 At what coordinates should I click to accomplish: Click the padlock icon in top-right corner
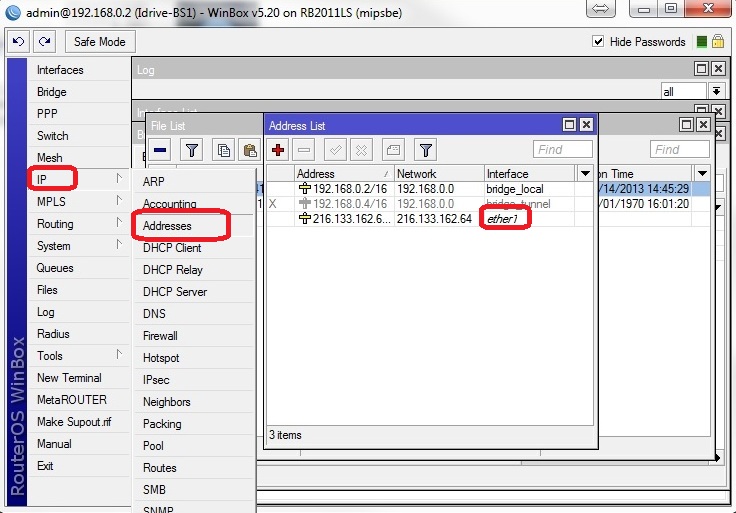(x=719, y=42)
